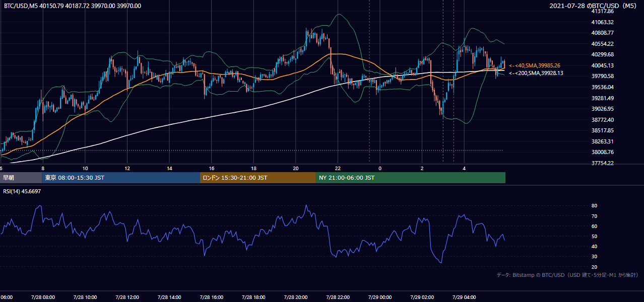Click hour label 0 below the price chart
This screenshot has height=302, width=644.
pos(380,169)
